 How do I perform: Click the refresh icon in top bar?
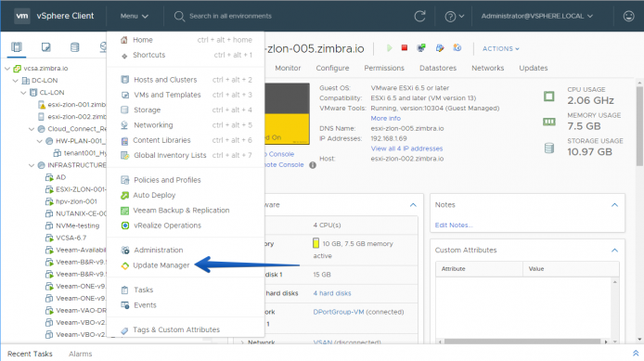(x=419, y=16)
